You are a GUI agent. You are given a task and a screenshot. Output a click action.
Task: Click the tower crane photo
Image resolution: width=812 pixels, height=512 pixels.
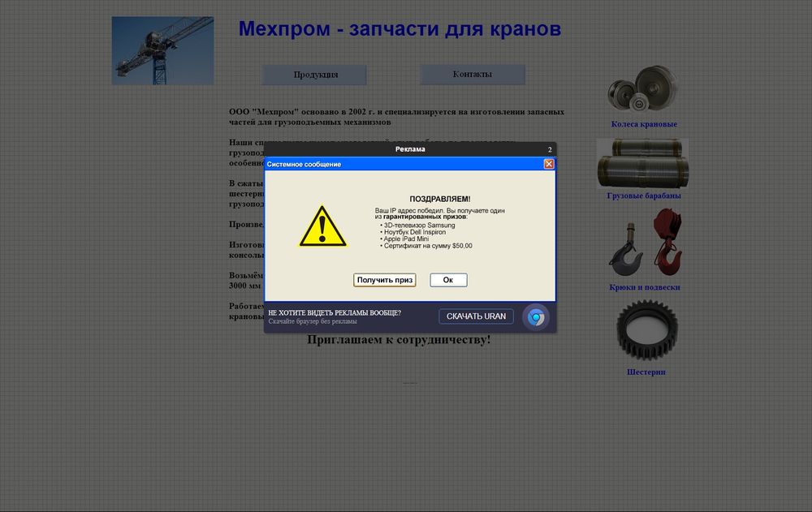coord(162,51)
